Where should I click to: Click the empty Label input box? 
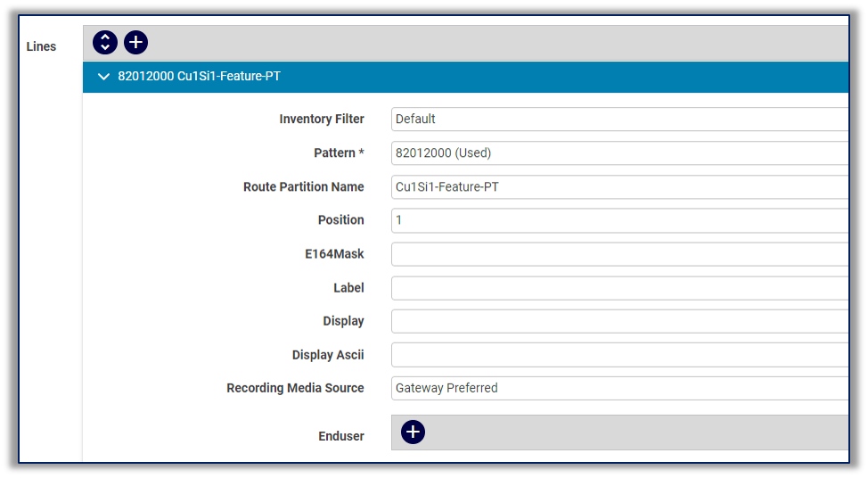tap(619, 288)
